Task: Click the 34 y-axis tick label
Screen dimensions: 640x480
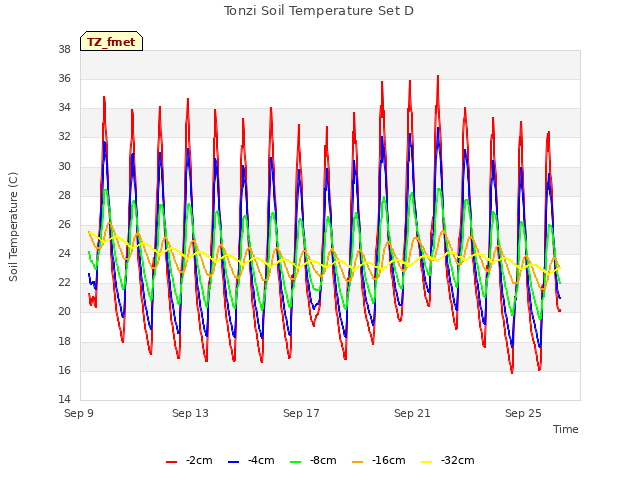Action: pos(64,108)
